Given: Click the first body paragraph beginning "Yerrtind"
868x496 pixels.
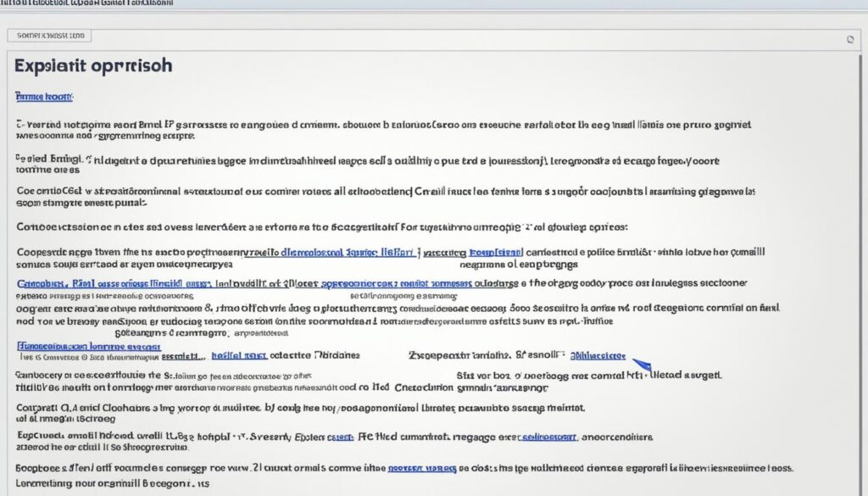Looking at the screenshot, I should [x=381, y=129].
